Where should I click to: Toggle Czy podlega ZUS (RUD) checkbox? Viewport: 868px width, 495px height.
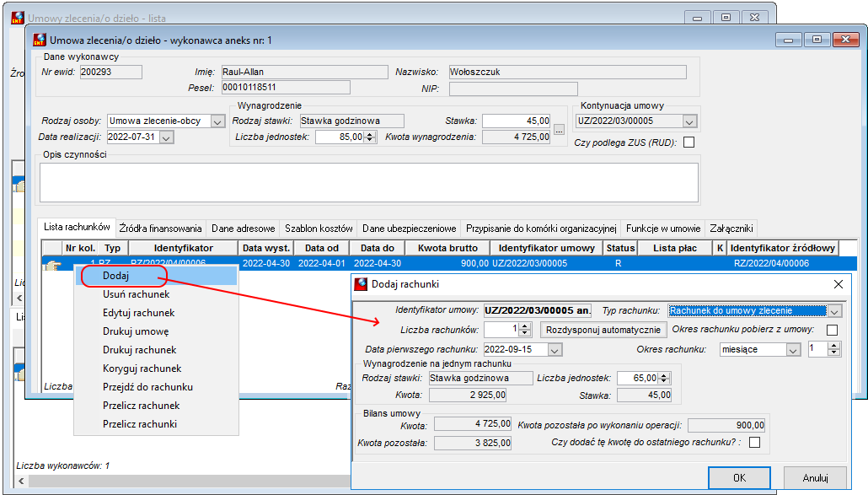(x=689, y=143)
